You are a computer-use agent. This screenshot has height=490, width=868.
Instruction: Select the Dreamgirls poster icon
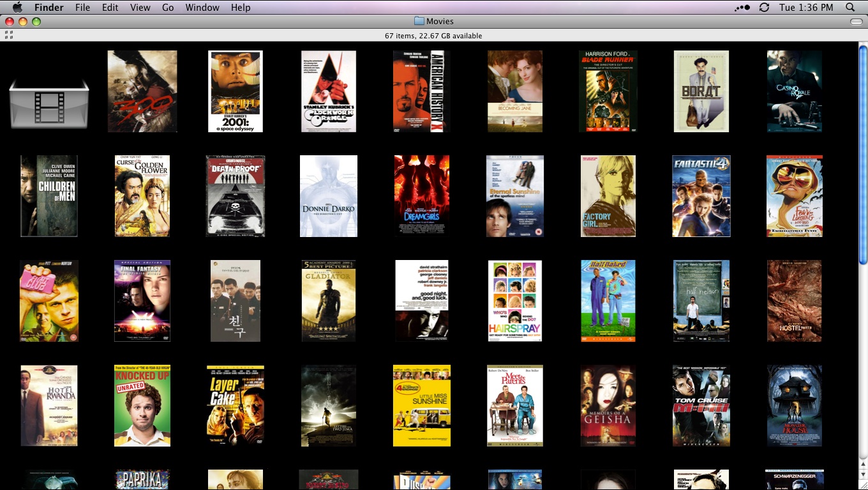422,196
